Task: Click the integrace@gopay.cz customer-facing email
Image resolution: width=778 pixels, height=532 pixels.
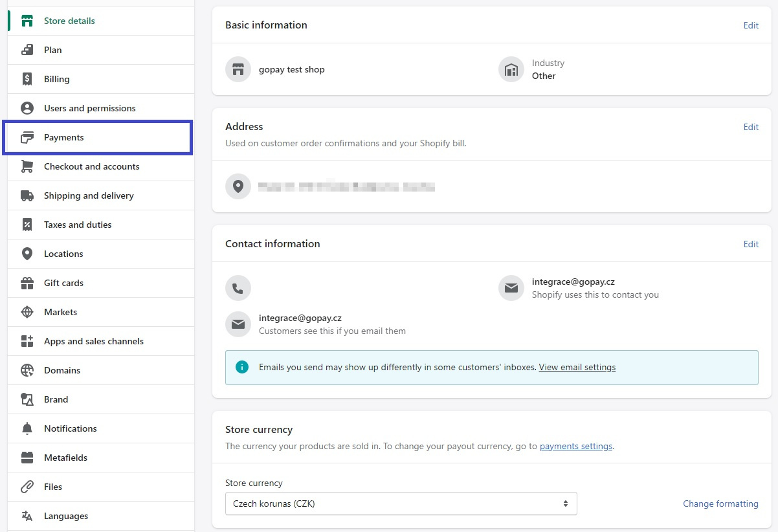Action: [x=300, y=318]
